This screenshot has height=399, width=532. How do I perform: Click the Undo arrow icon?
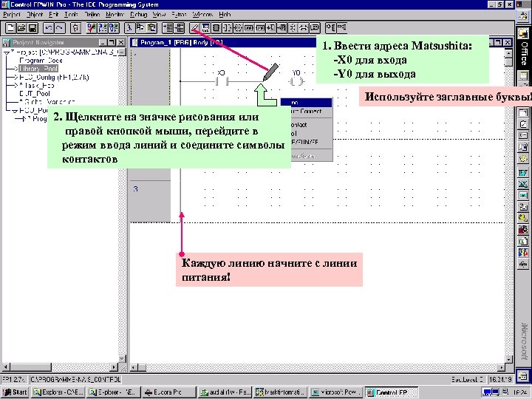coord(49,28)
